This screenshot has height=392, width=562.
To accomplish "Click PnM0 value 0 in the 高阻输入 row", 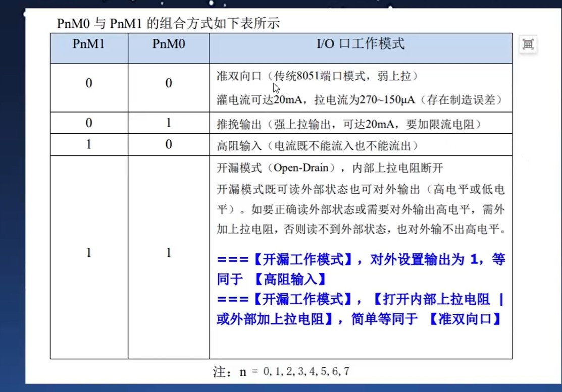I will (x=169, y=144).
